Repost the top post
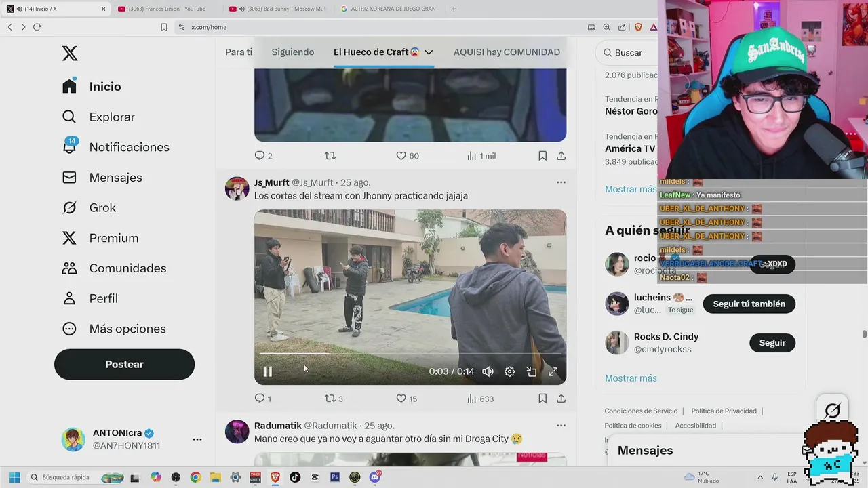Viewport: 868px width, 488px height. (x=330, y=156)
